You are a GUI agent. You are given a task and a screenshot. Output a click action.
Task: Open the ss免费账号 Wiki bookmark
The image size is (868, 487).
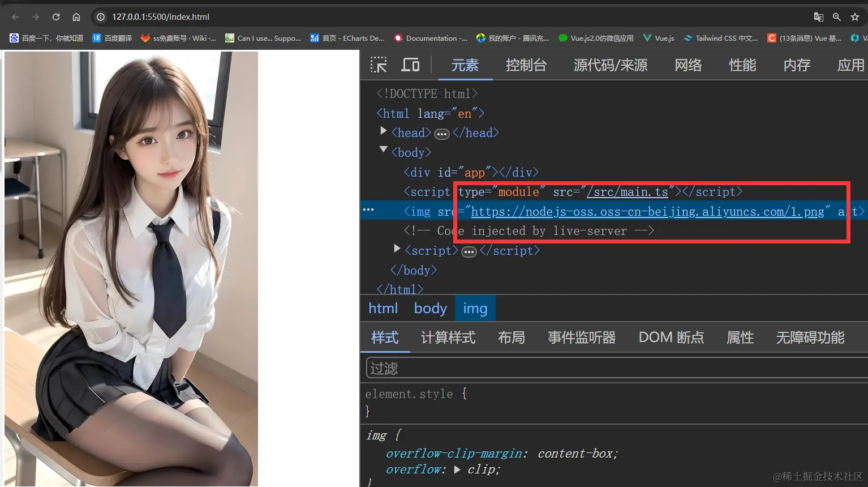(x=178, y=38)
